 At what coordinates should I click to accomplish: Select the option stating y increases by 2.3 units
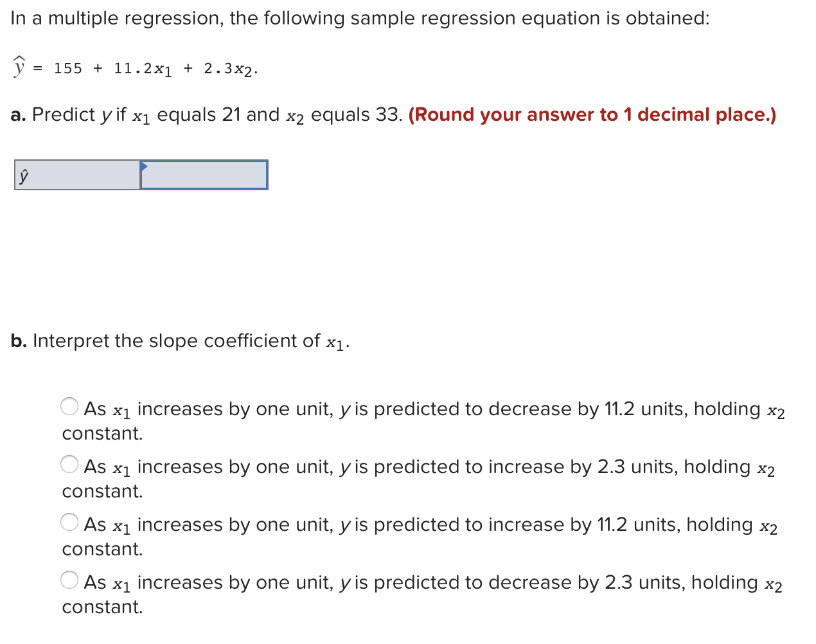click(x=69, y=464)
